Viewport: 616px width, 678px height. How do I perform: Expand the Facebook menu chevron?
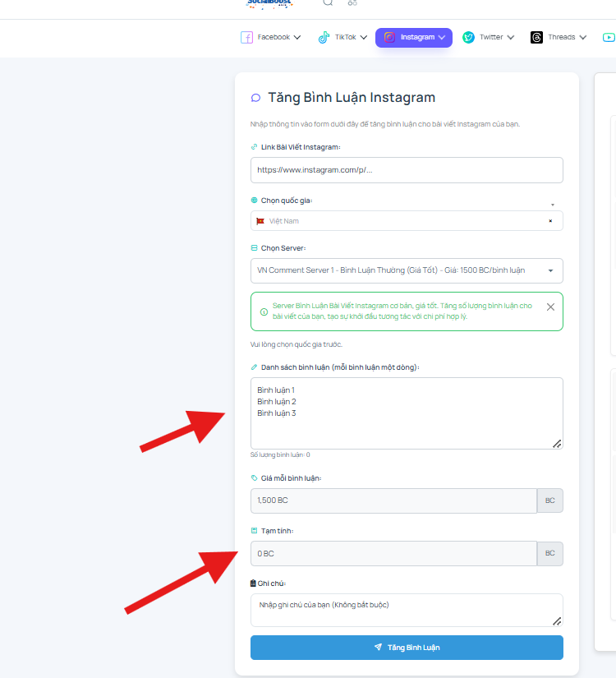(297, 38)
